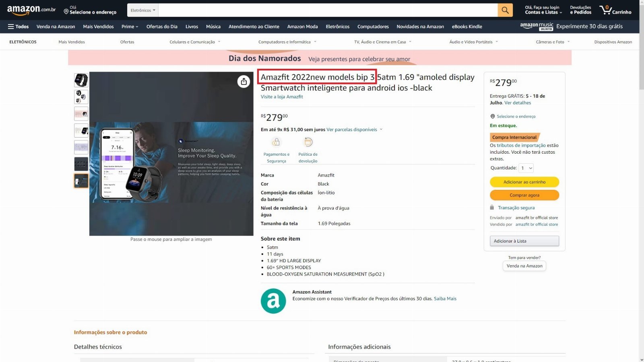Select the fifth product thumbnail
The height and width of the screenshot is (362, 644).
(x=81, y=147)
